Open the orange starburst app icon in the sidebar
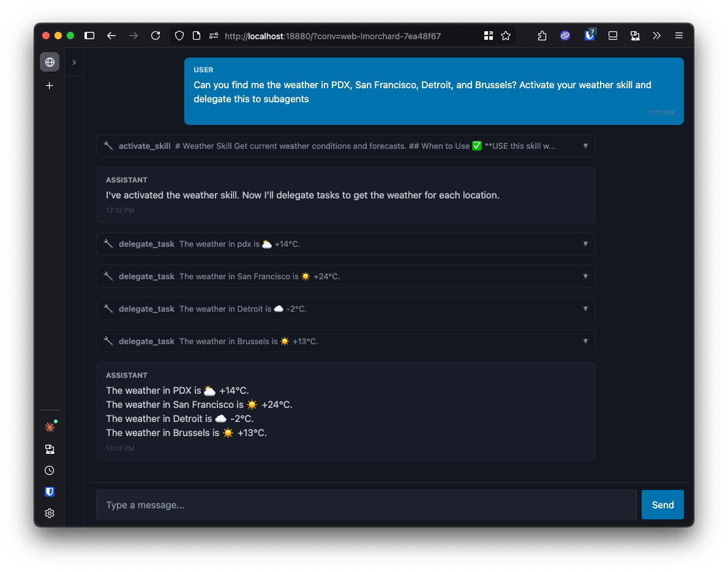 (x=50, y=427)
